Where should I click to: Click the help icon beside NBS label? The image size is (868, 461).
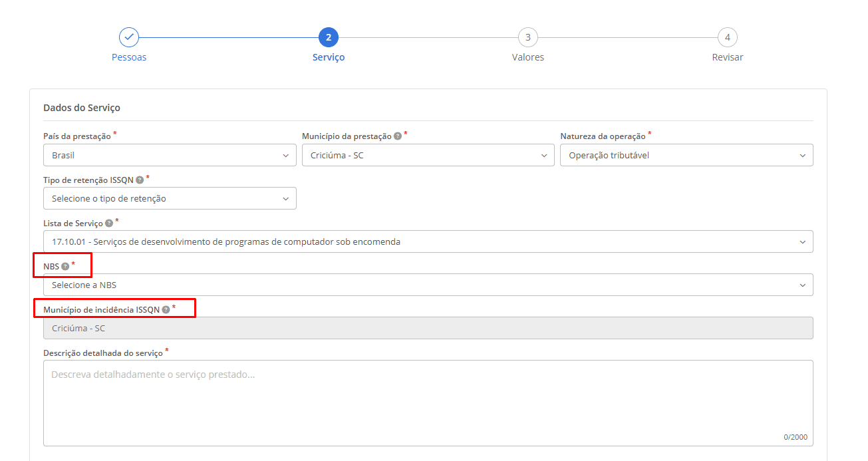[65, 267]
